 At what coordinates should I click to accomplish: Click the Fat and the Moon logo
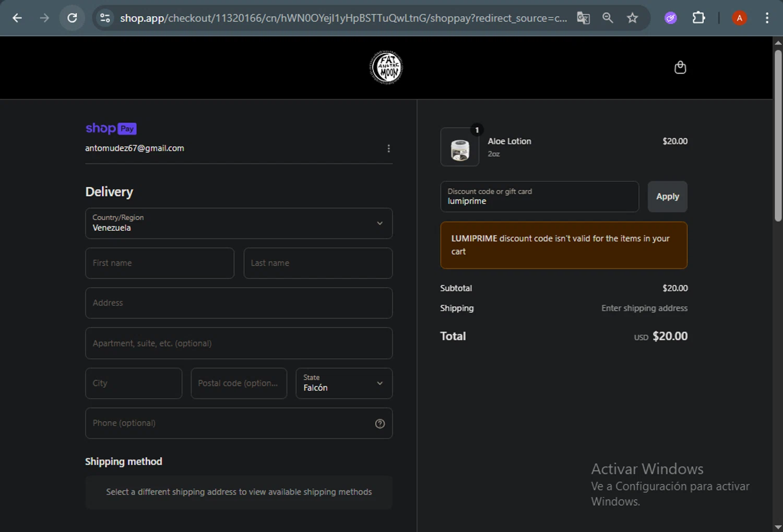click(x=386, y=67)
